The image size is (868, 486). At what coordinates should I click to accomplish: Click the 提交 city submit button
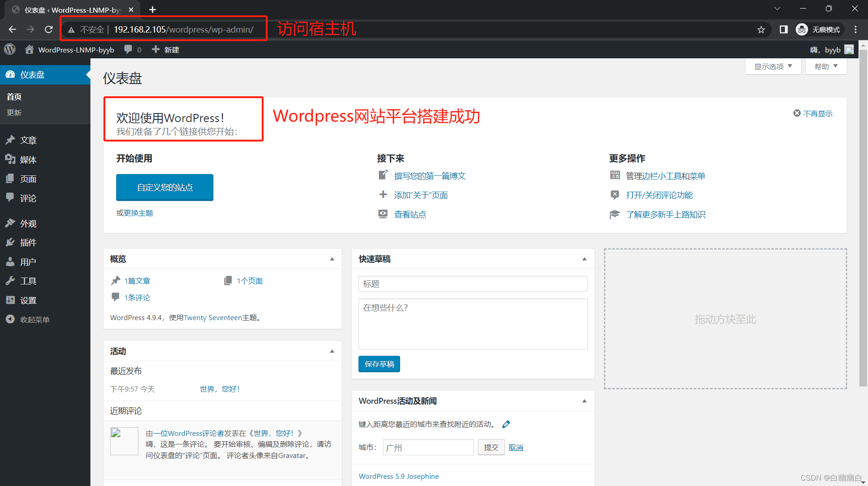(x=491, y=447)
